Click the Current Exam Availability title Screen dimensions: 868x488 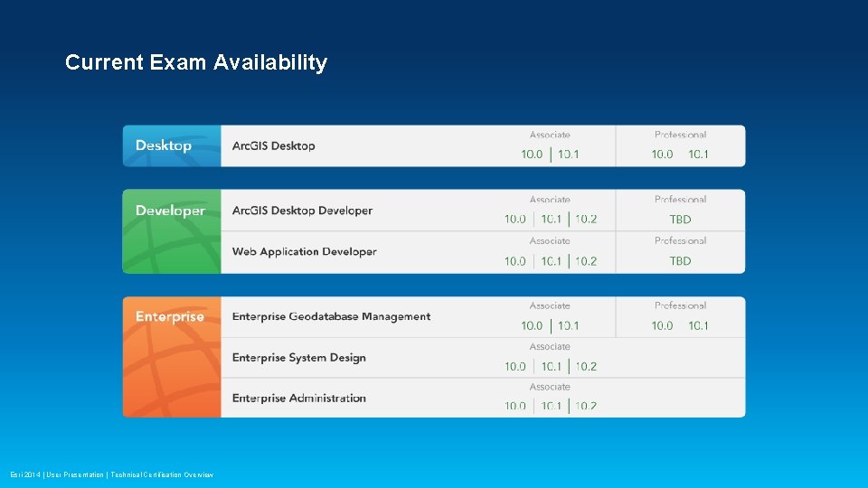pyautogui.click(x=196, y=62)
